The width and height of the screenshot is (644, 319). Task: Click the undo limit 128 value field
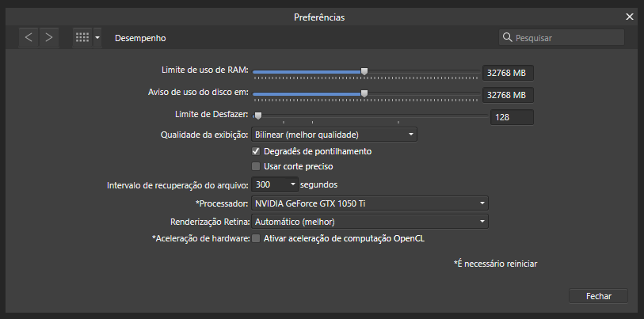tap(512, 117)
